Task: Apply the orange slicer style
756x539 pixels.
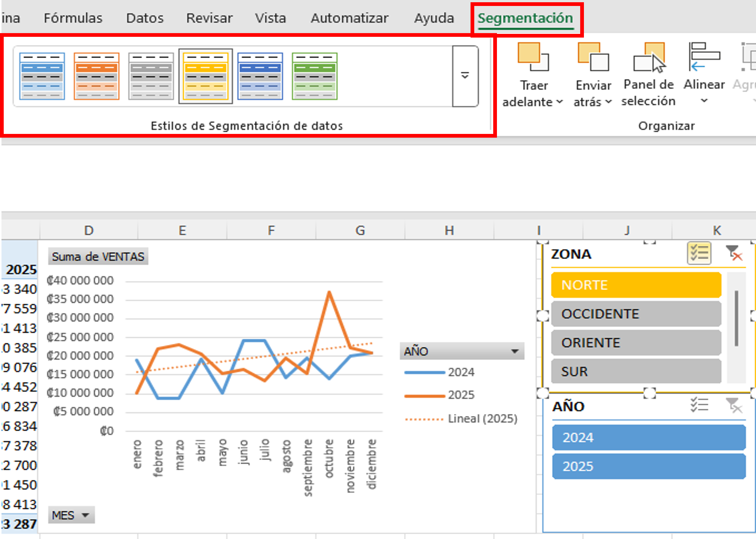Action: pyautogui.click(x=97, y=76)
